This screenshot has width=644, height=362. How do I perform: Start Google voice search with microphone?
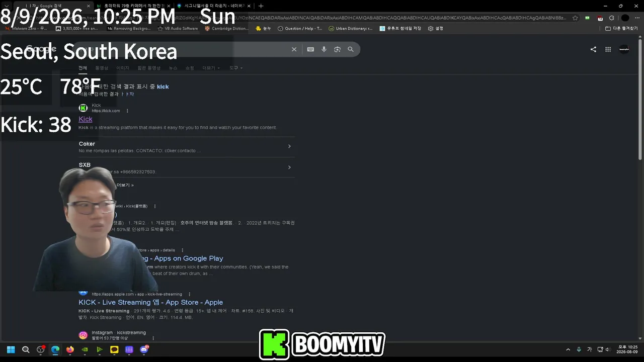pos(324,49)
